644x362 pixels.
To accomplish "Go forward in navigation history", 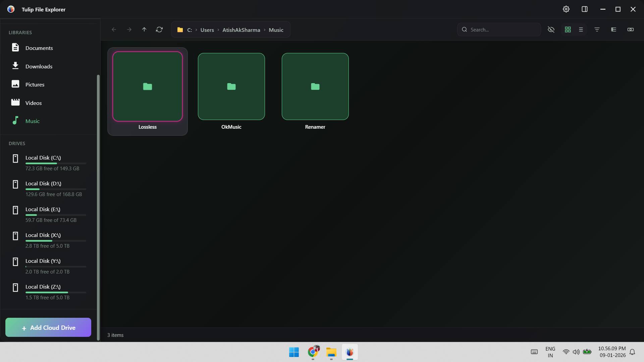I will (129, 29).
